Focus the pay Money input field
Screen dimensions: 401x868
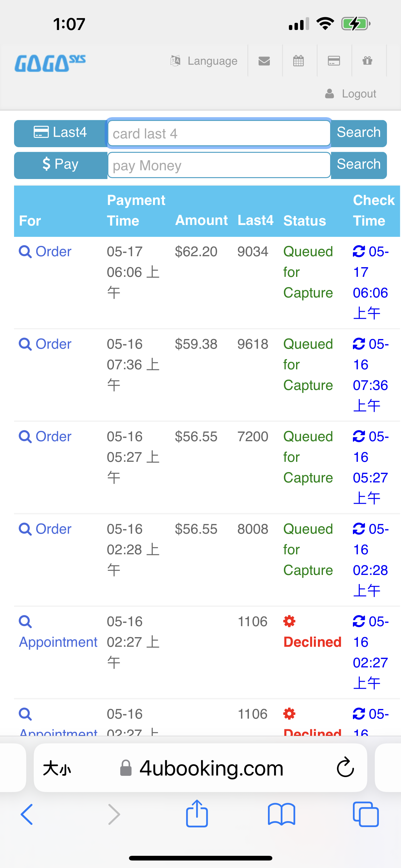[x=219, y=165]
